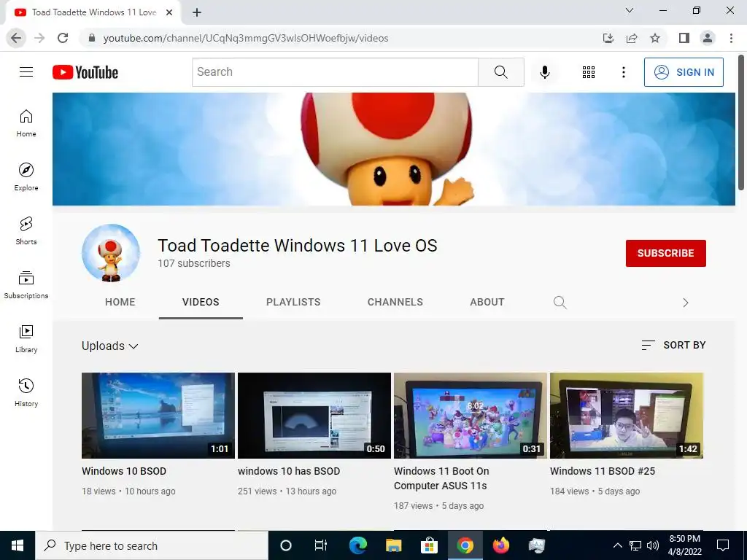Open the YouTube apps grid

click(x=589, y=72)
